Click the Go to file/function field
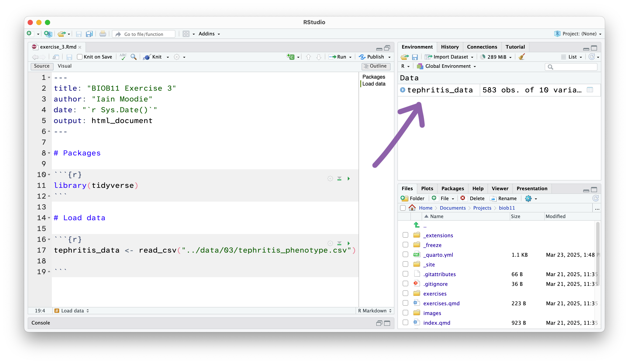The image size is (629, 364). pyautogui.click(x=144, y=34)
